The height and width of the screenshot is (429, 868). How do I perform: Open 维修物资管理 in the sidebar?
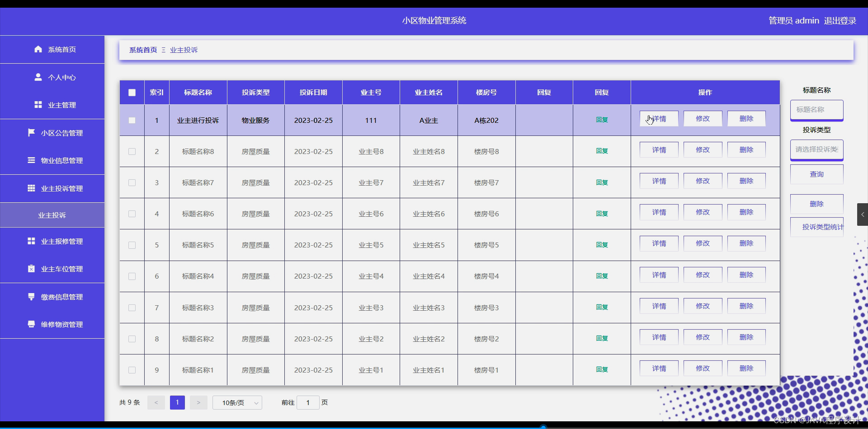pos(52,324)
